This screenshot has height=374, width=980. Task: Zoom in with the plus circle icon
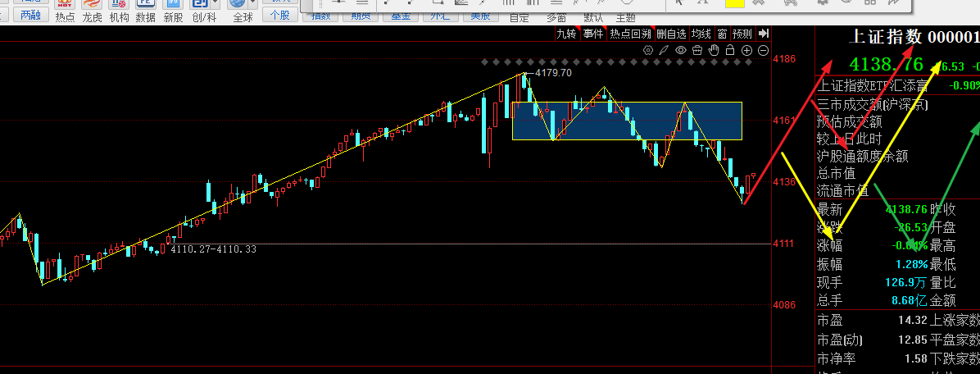click(746, 51)
